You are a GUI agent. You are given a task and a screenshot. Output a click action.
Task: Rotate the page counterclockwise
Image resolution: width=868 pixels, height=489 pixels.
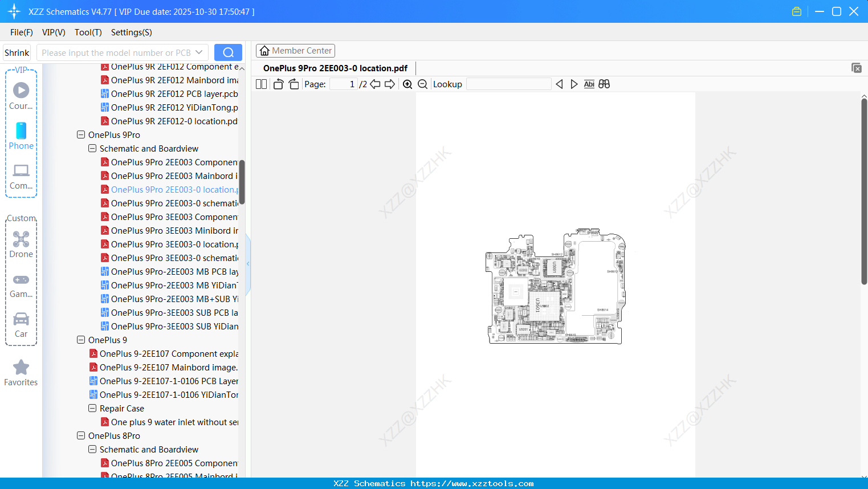(x=278, y=84)
